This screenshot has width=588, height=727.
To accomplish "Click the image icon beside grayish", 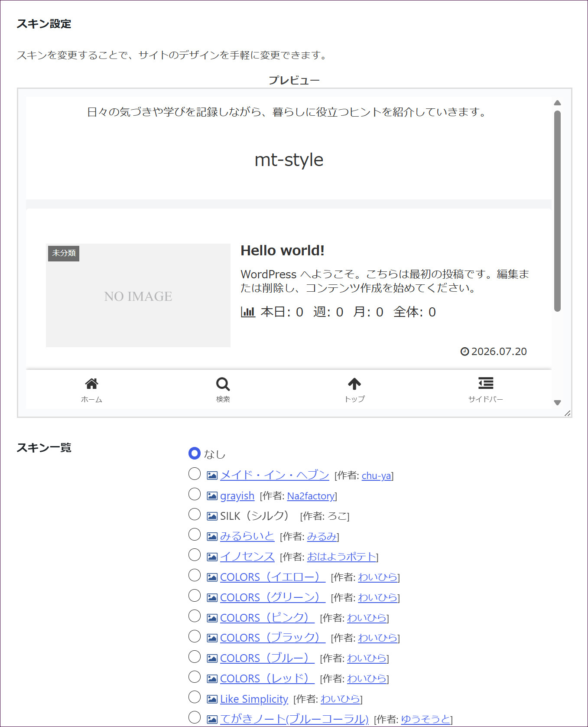I will pos(212,496).
